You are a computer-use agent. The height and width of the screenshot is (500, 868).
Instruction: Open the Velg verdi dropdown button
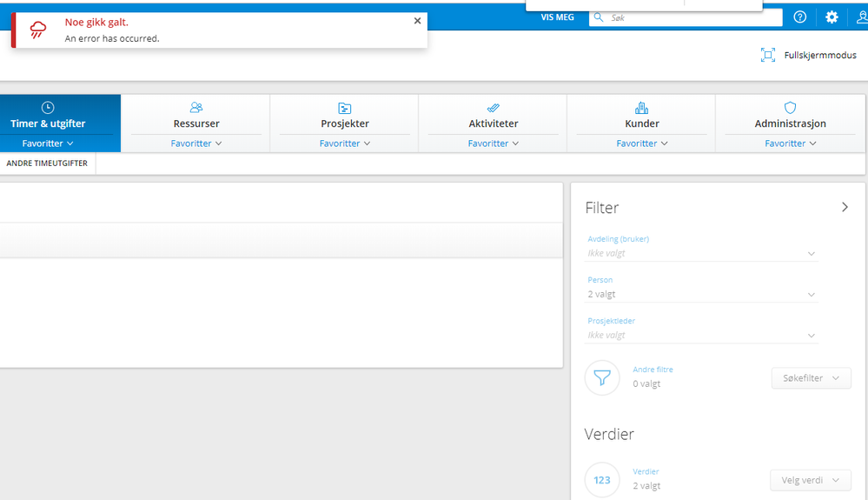click(810, 480)
